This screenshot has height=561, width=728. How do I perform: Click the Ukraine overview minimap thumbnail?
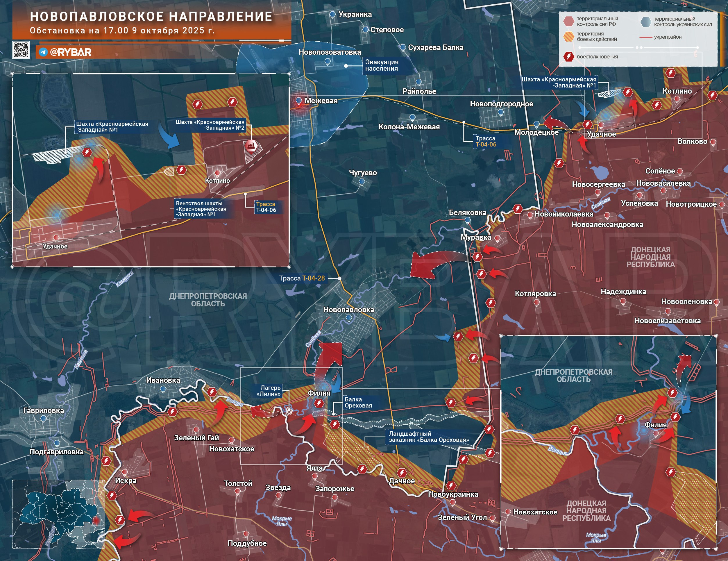click(59, 514)
